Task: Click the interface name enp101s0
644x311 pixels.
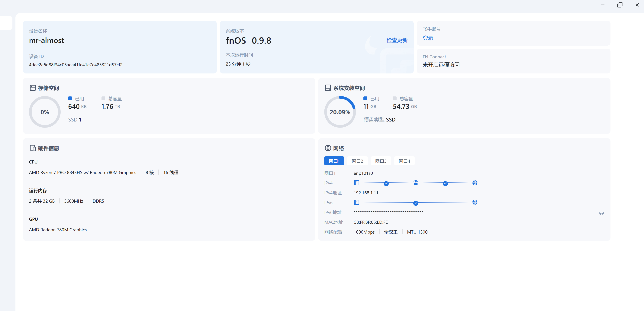Action: point(363,173)
